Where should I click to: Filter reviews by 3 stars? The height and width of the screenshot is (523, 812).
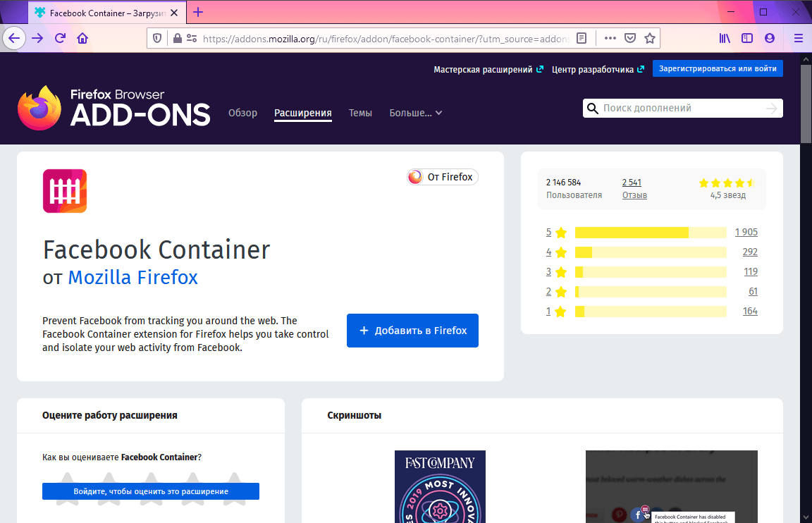[x=556, y=272]
